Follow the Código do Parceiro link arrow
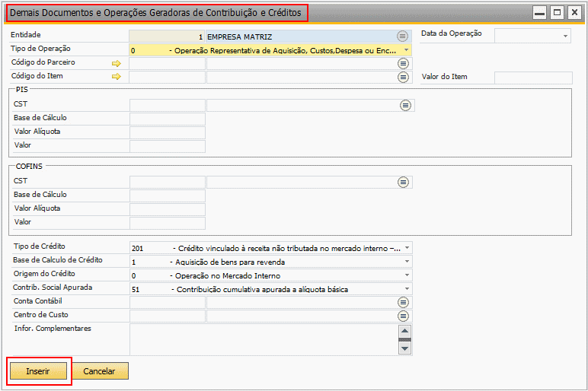Viewport: 588px width, 391px height. pos(117,63)
